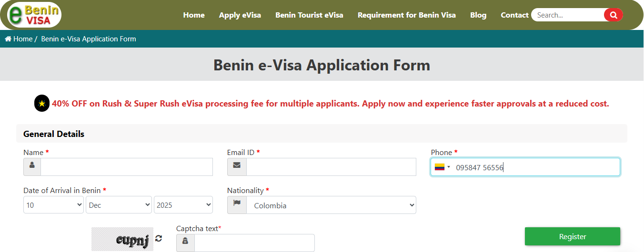Viewport: 644px width, 252px height.
Task: Open the Blog link
Action: pos(478,15)
